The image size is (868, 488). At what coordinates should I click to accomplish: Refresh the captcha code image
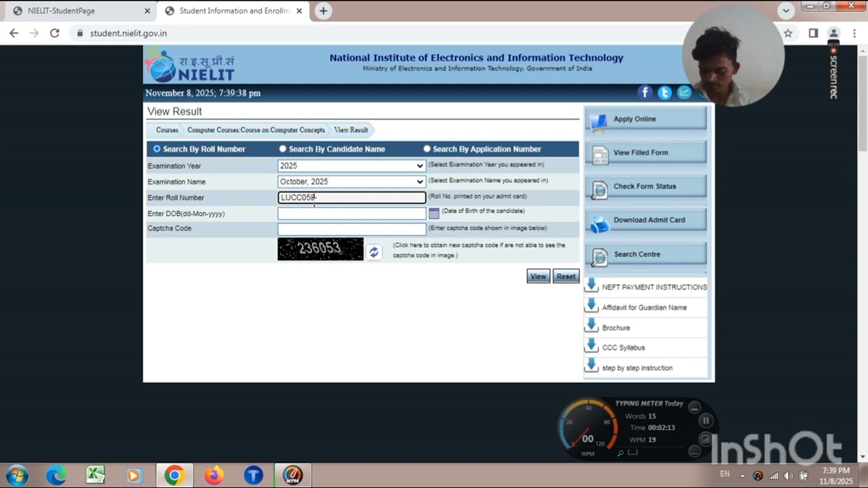374,252
